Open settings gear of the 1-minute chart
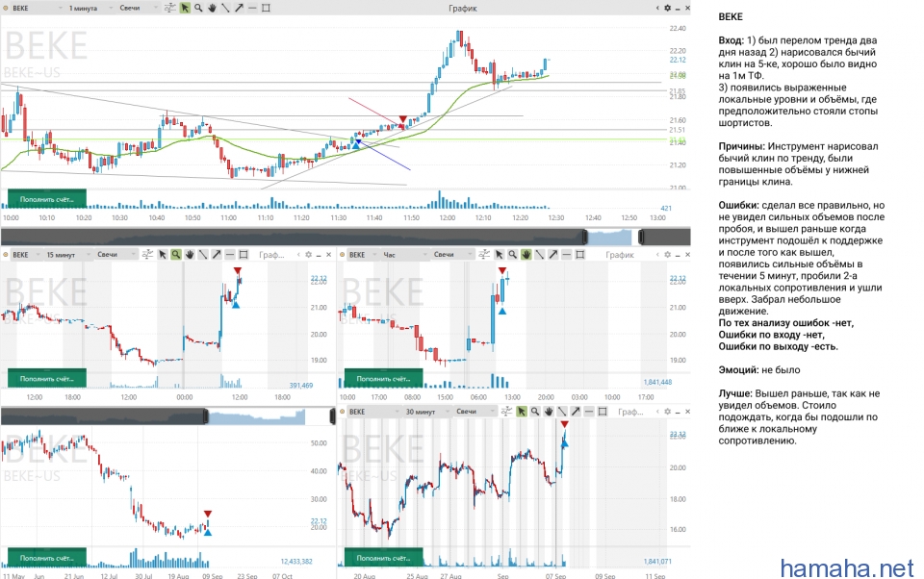Image resolution: width=924 pixels, height=579 pixels. click(668, 9)
